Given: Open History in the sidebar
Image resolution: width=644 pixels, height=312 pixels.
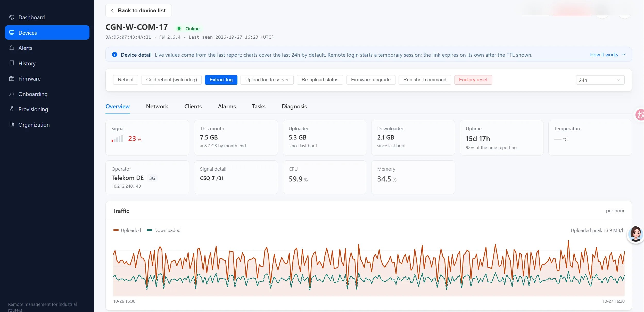Looking at the screenshot, I should point(47,63).
